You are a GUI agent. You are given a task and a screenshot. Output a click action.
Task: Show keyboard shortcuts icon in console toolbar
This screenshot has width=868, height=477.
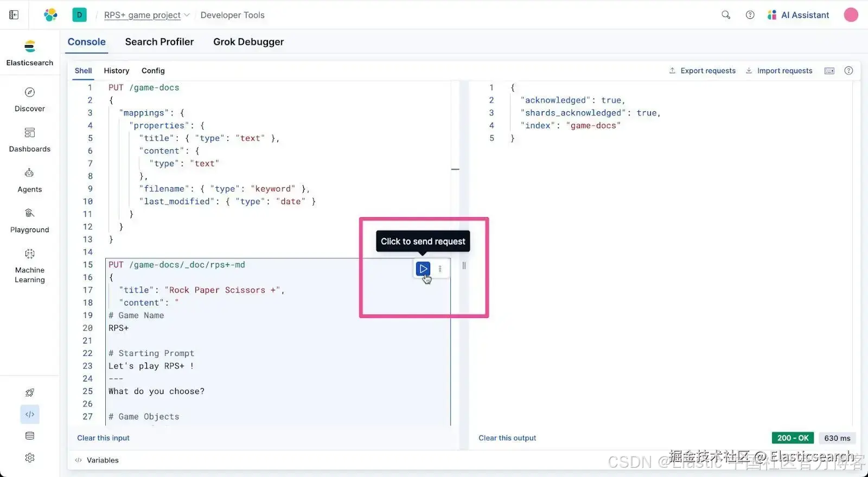click(829, 71)
